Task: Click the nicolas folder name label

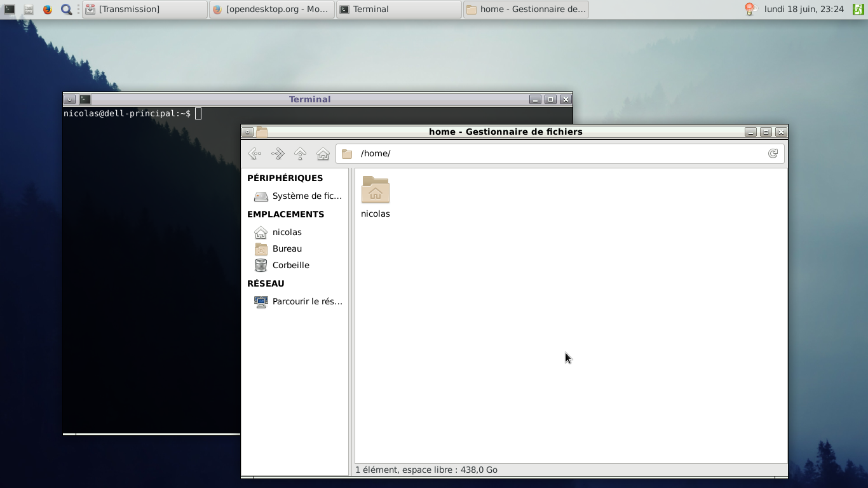Action: [x=376, y=213]
